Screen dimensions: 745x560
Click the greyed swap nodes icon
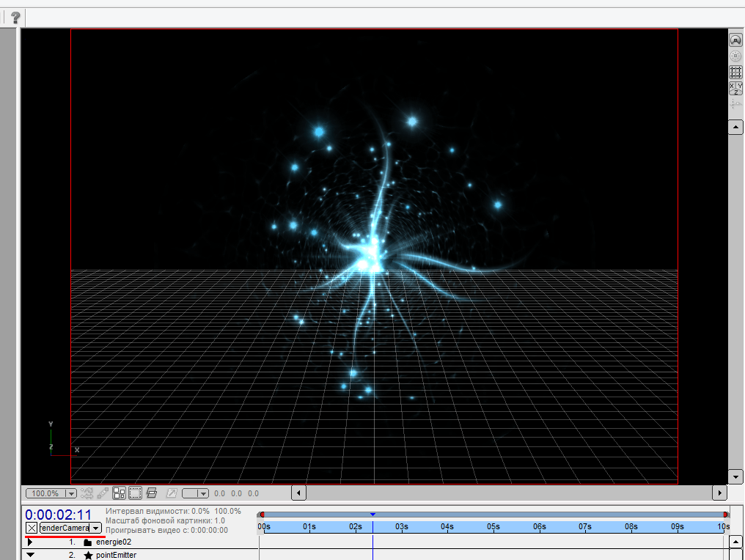pyautogui.click(x=87, y=493)
